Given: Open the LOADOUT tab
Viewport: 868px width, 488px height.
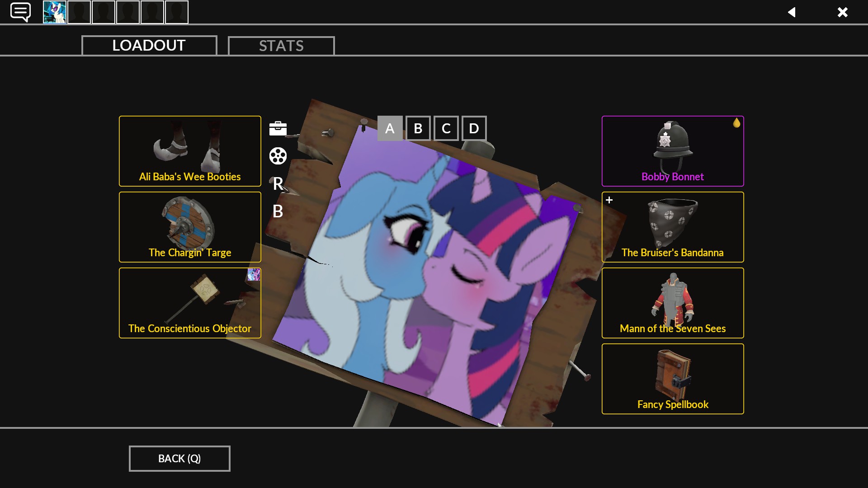Looking at the screenshot, I should (x=149, y=45).
